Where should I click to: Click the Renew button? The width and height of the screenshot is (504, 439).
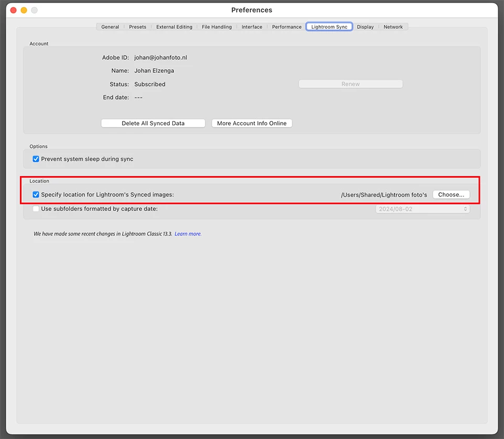(350, 84)
